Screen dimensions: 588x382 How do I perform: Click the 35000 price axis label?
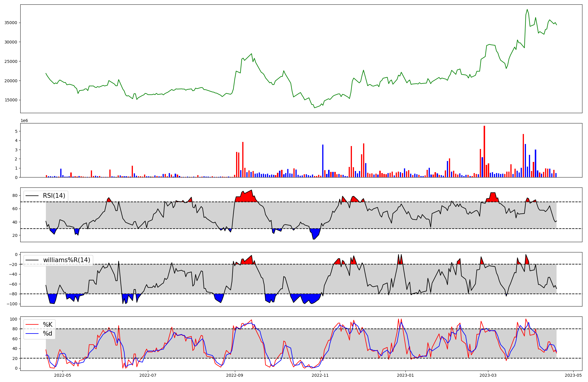[x=11, y=23]
